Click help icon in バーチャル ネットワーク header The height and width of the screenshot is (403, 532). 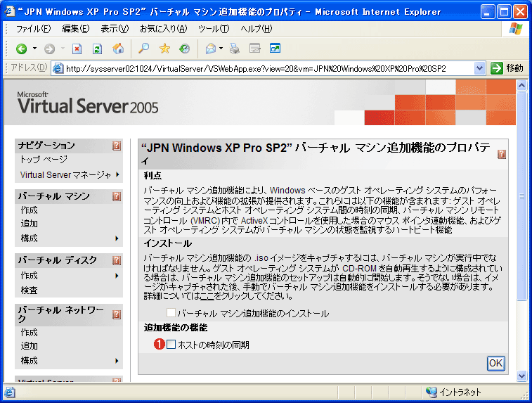tap(117, 314)
